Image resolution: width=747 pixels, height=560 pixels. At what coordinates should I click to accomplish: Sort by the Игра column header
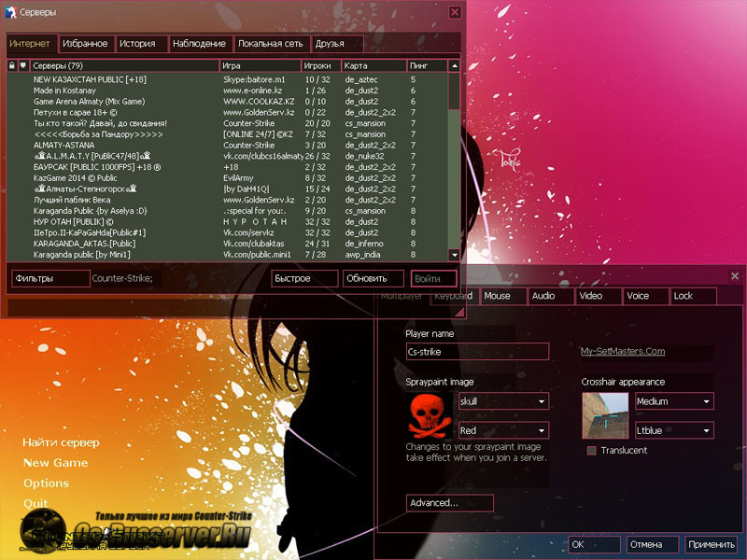click(x=261, y=65)
